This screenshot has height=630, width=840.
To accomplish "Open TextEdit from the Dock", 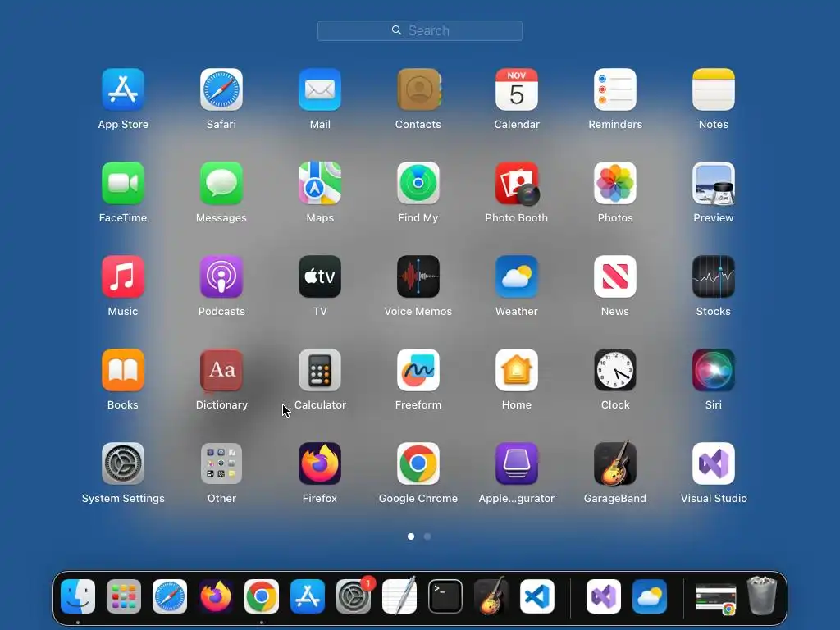I will (399, 596).
